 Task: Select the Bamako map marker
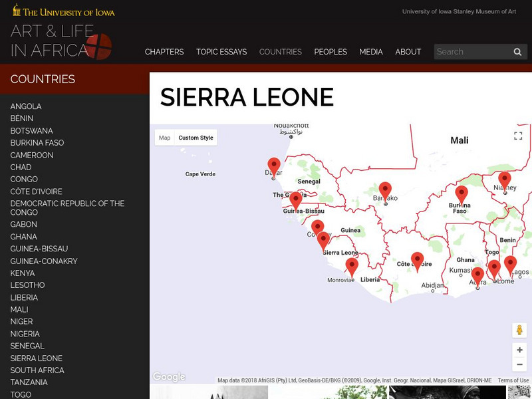point(385,191)
